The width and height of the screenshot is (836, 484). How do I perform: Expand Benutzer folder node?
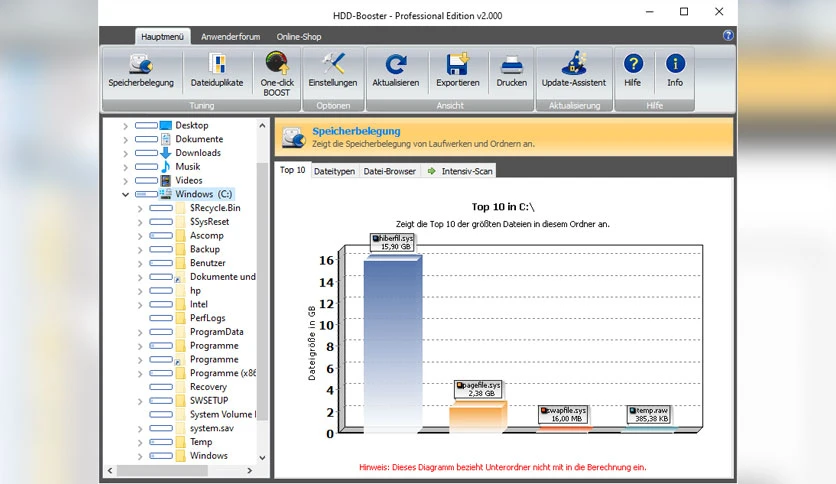point(140,263)
